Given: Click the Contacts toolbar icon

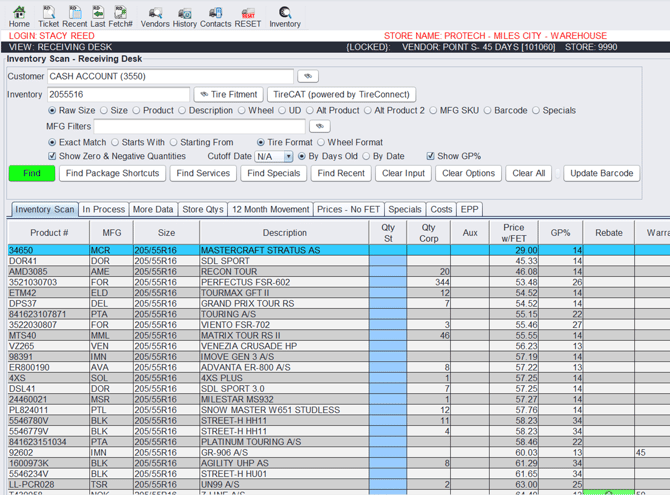Looking at the screenshot, I should click(x=215, y=14).
